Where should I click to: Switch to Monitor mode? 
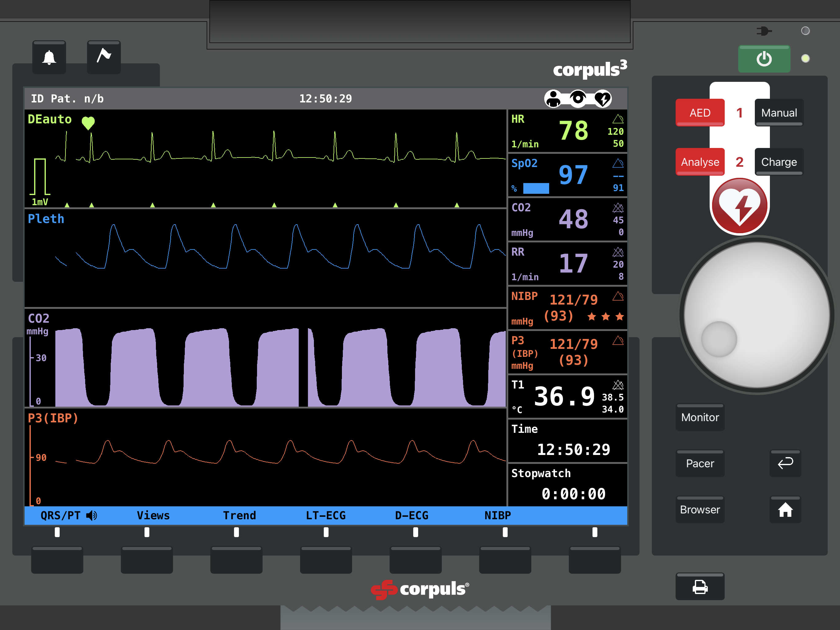(700, 417)
